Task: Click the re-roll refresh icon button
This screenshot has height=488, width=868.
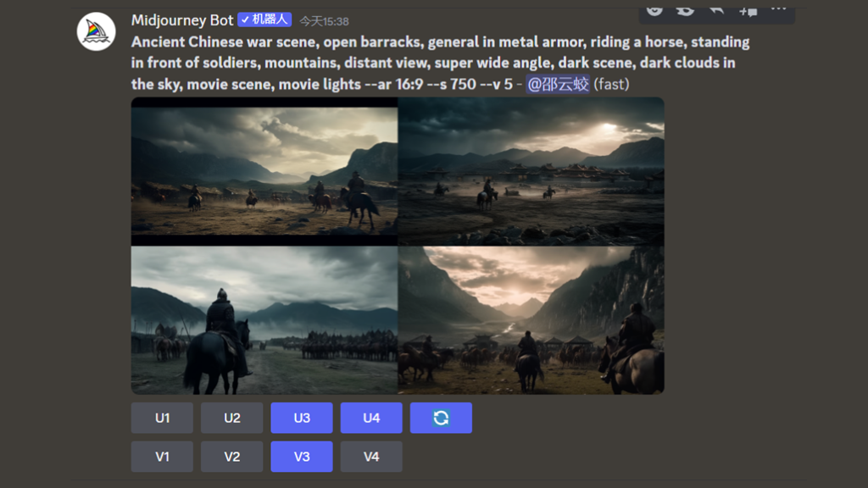Action: click(x=441, y=418)
